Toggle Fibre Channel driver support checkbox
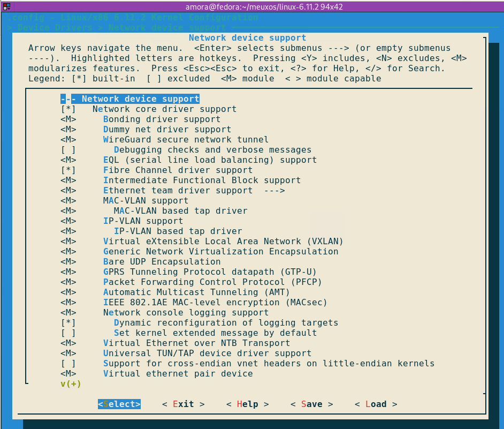The height and width of the screenshot is (429, 504). pos(68,170)
